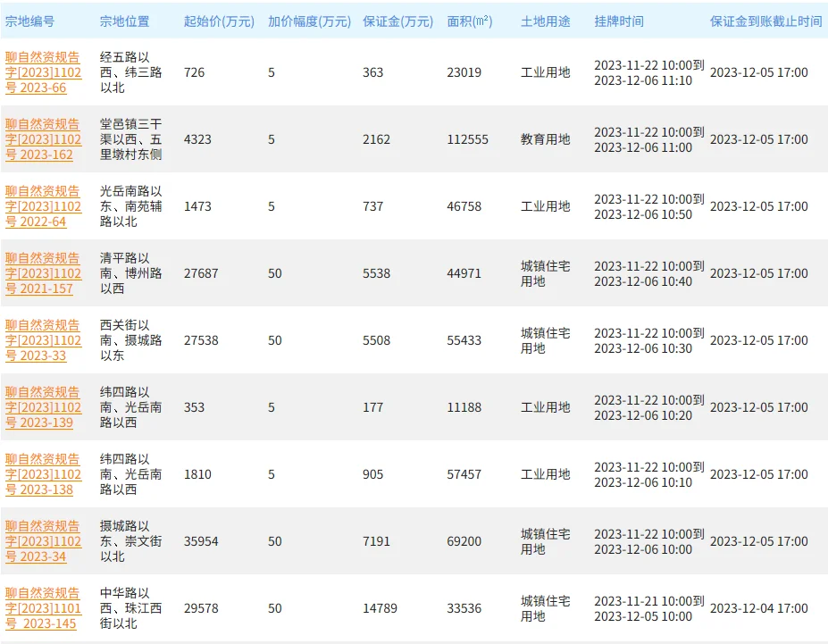828x644 pixels.
Task: Open the land parcel link ending 2021-157
Action: (43, 273)
